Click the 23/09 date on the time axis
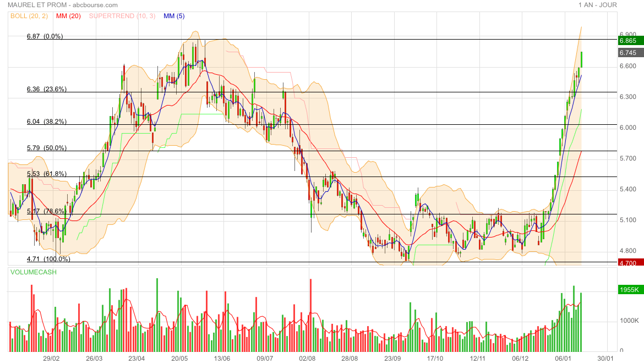The height and width of the screenshot is (364, 644). 392,359
